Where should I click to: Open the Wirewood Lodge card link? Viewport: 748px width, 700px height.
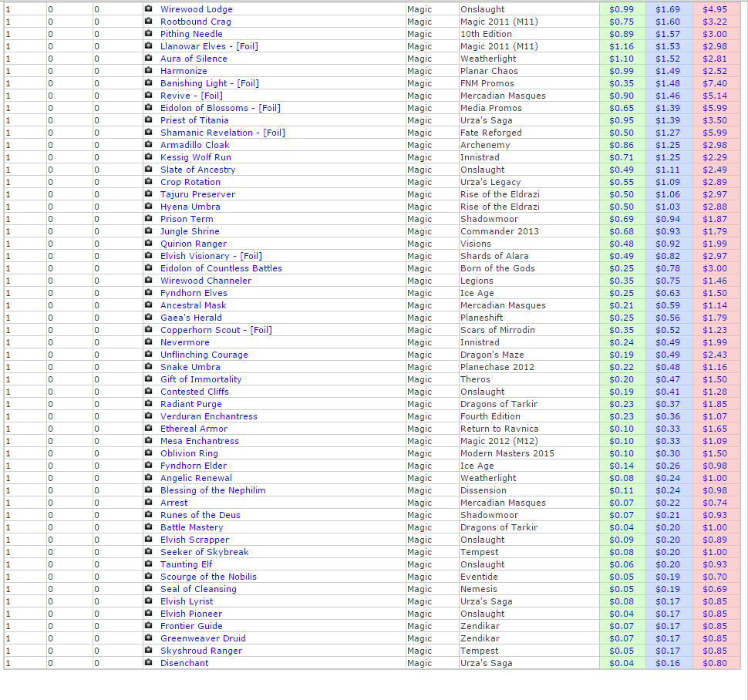pos(196,9)
